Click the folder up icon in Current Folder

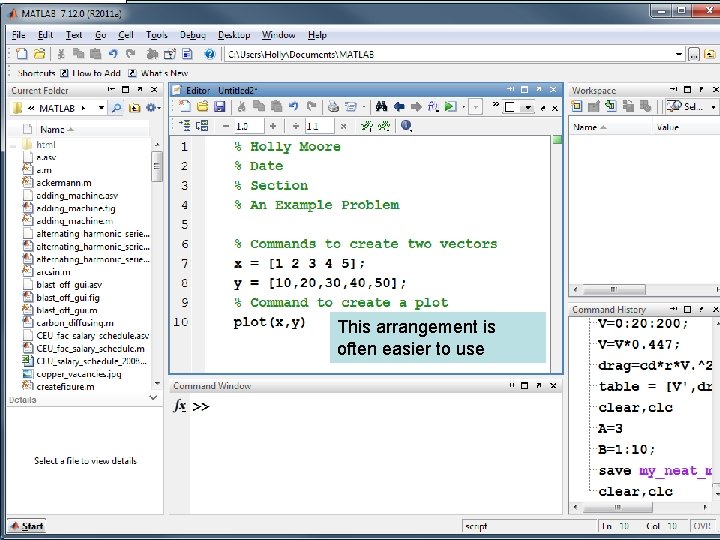pyautogui.click(x=134, y=108)
